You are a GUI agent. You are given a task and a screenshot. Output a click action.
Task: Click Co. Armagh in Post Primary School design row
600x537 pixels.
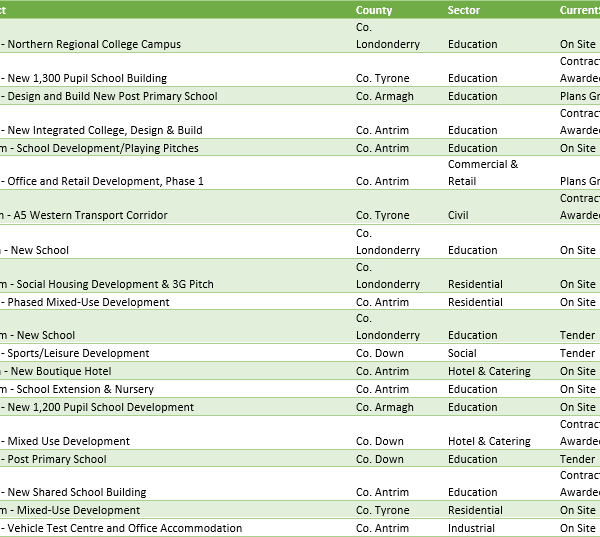click(385, 96)
